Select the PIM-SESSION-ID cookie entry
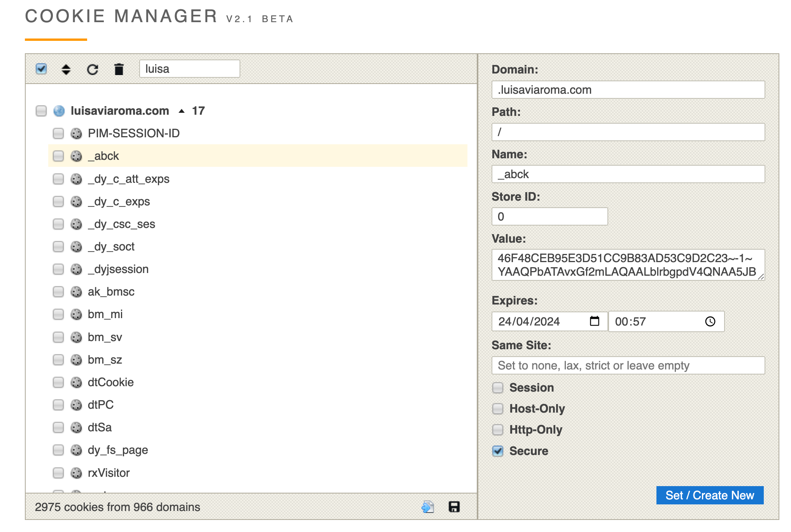 click(x=133, y=133)
